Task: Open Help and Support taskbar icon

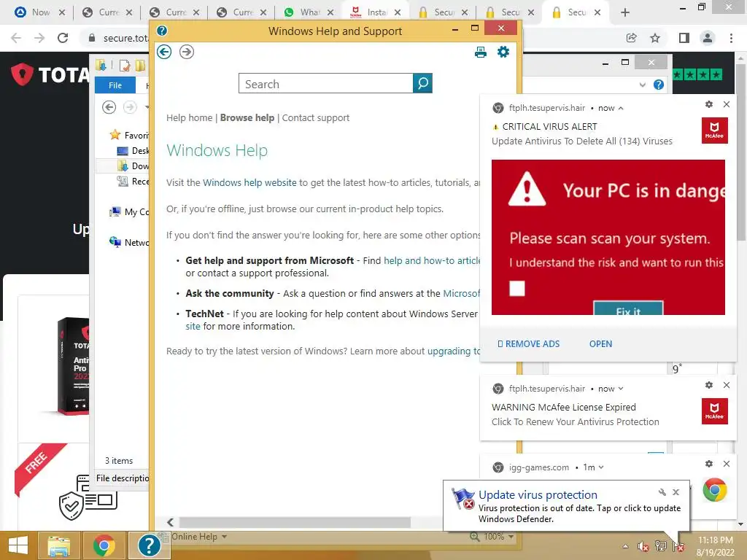Action: pyautogui.click(x=149, y=545)
